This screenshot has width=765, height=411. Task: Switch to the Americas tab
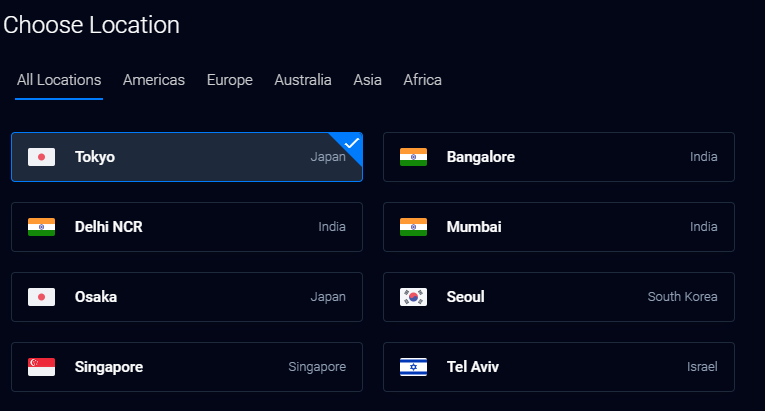click(x=154, y=80)
